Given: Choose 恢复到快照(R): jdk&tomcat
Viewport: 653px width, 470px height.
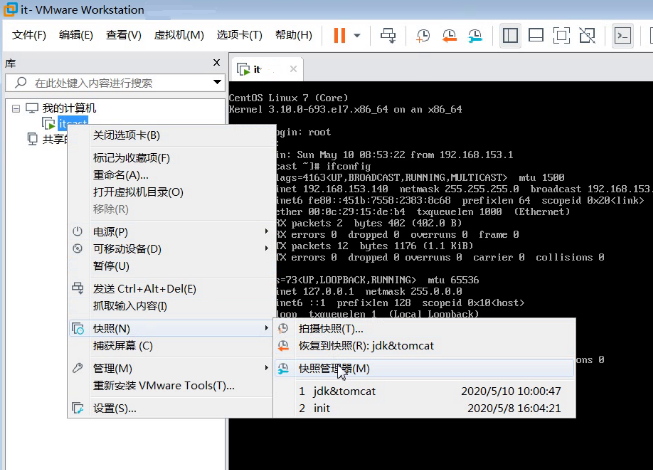Looking at the screenshot, I should (424, 346).
